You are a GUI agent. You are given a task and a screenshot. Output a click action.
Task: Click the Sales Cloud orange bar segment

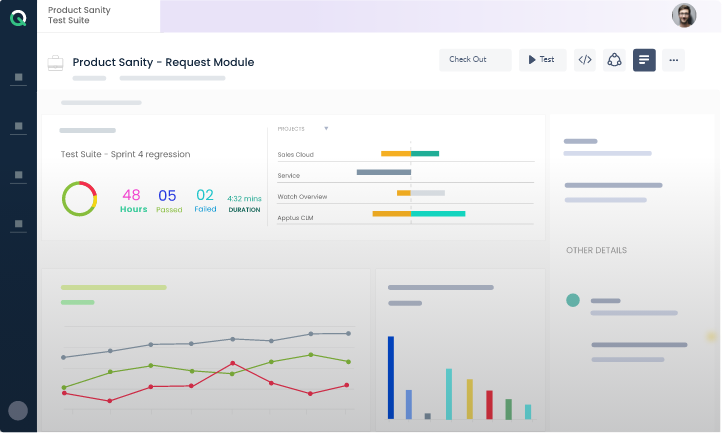click(x=396, y=154)
